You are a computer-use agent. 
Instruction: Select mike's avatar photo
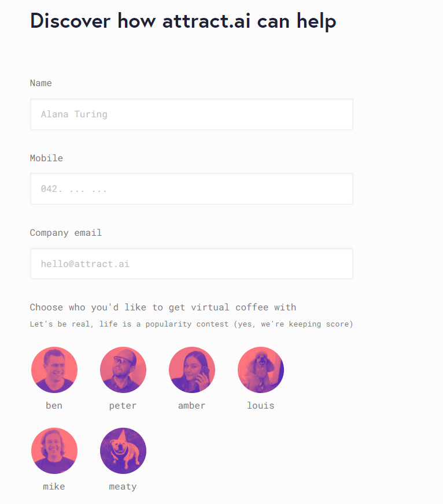click(54, 450)
